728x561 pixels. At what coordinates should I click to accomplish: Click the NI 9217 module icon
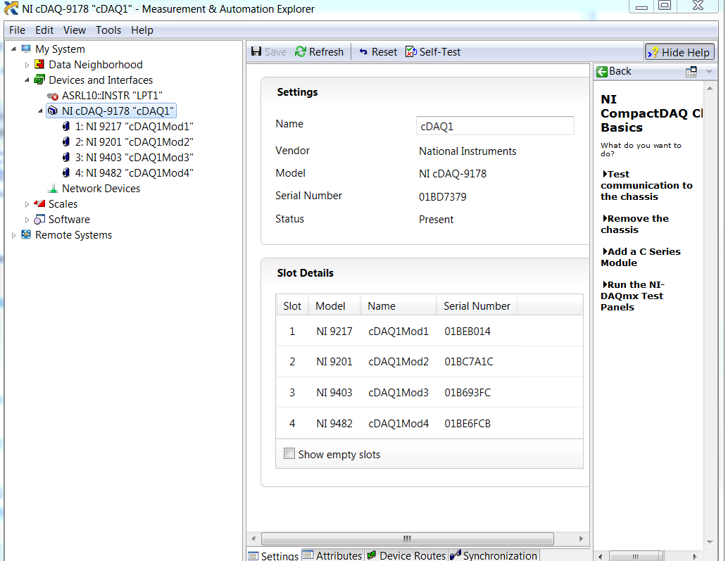click(x=66, y=126)
